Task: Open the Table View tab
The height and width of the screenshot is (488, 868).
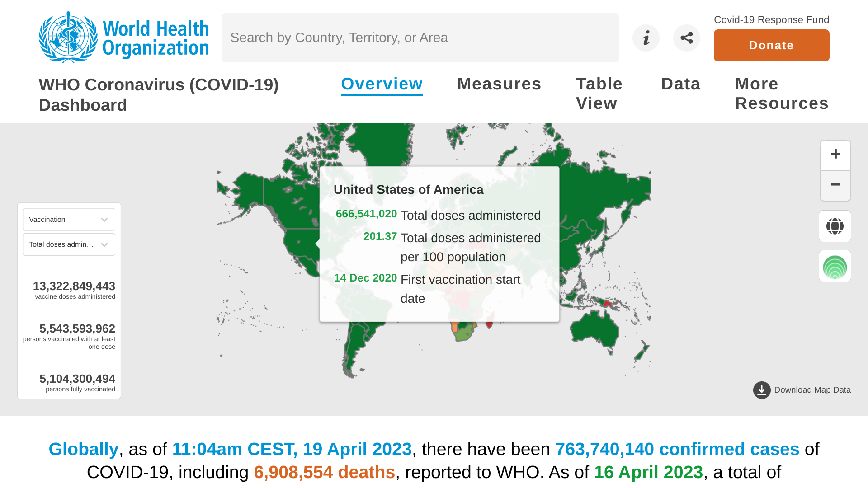Action: point(599,94)
